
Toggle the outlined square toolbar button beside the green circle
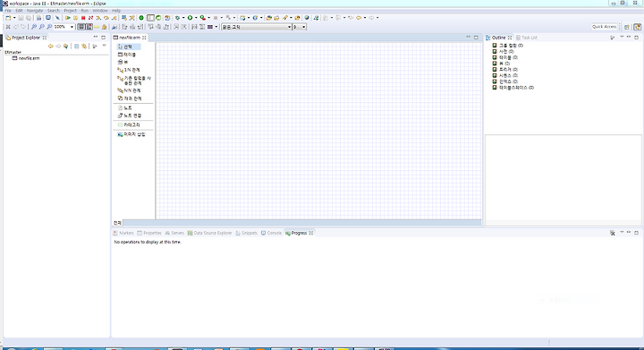tap(151, 18)
